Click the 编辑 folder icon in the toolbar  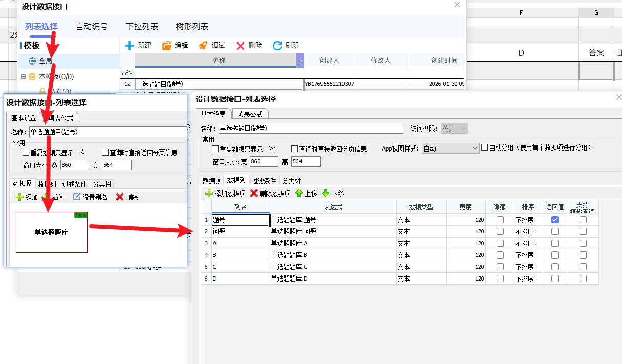click(166, 46)
